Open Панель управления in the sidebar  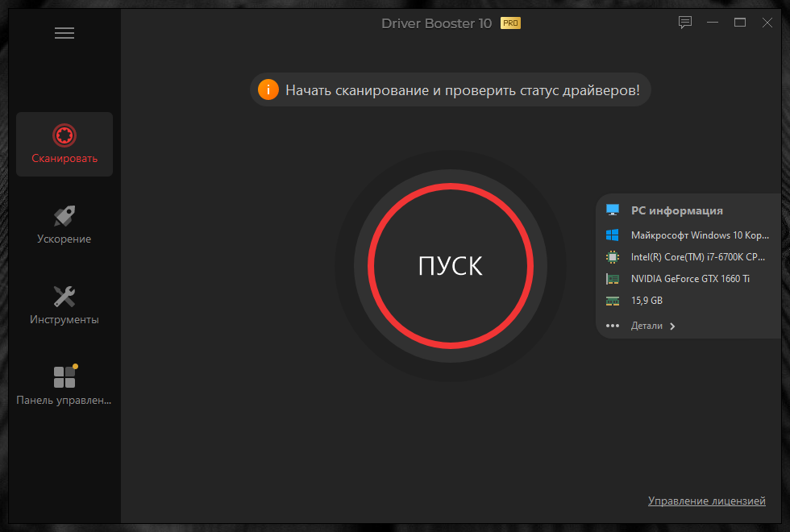coord(64,376)
